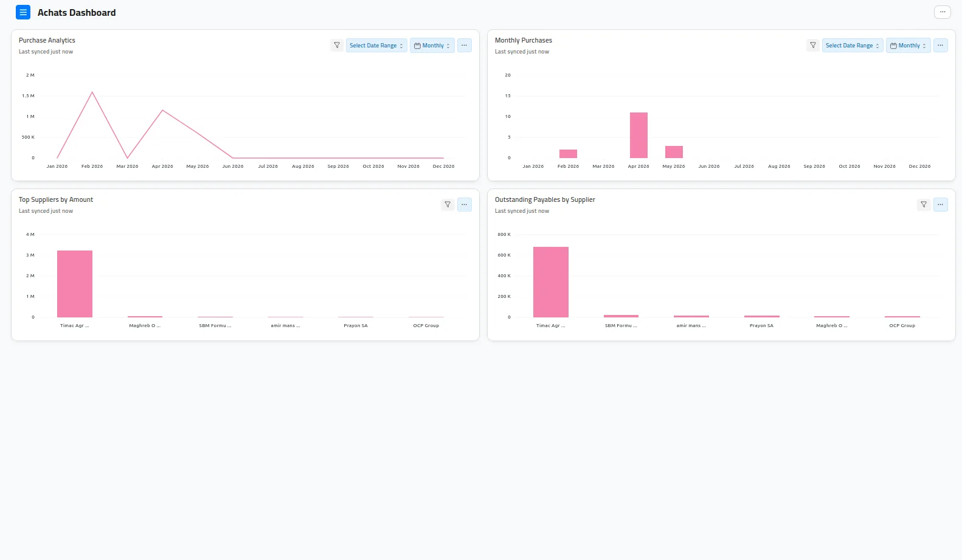Open Outstanding Payables card ellipsis menu

940,205
